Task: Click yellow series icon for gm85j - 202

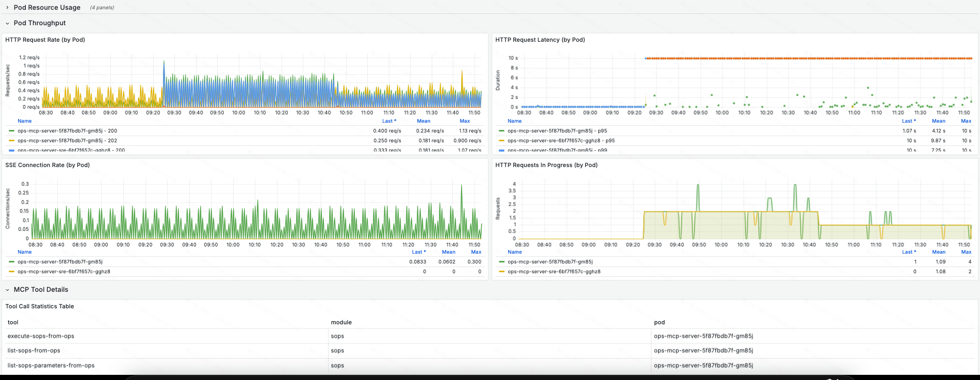Action: pos(11,141)
